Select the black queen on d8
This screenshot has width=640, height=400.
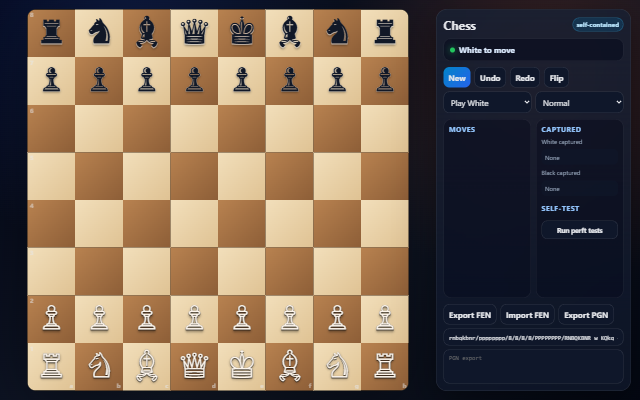(194, 33)
